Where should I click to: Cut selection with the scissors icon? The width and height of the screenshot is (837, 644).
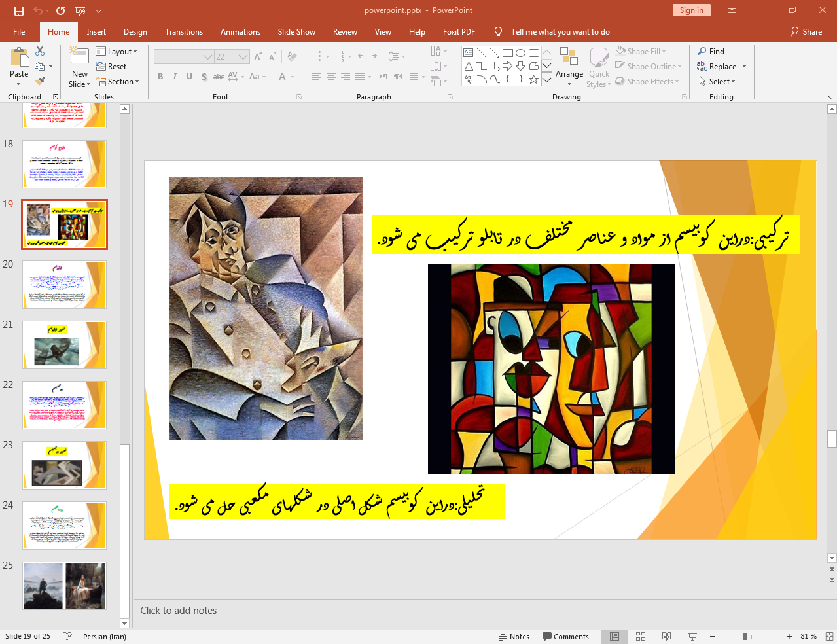(40, 51)
